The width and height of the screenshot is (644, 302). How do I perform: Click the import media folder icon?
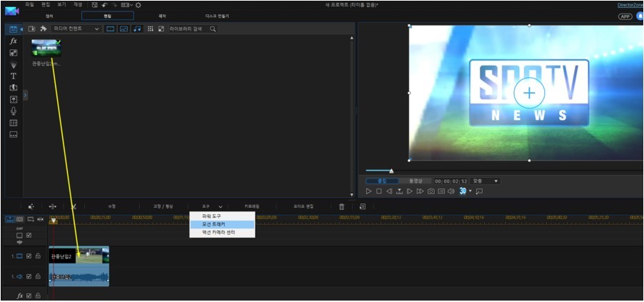(x=32, y=29)
